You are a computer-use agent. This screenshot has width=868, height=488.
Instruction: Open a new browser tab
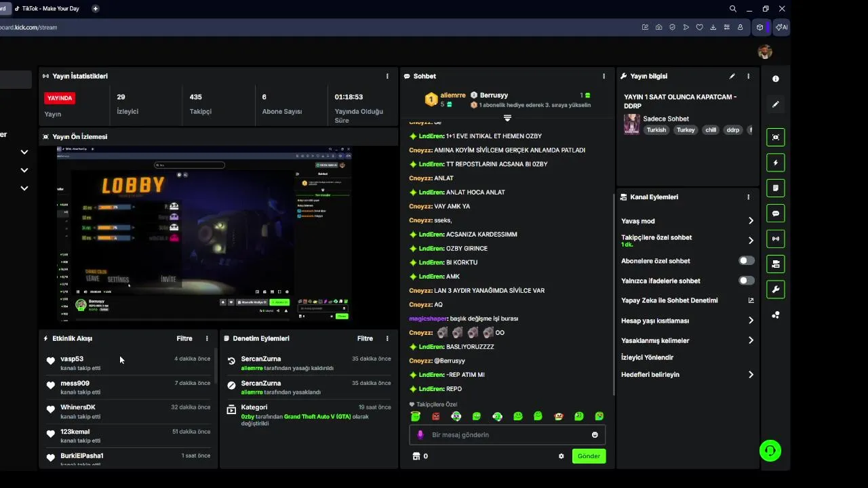[95, 9]
